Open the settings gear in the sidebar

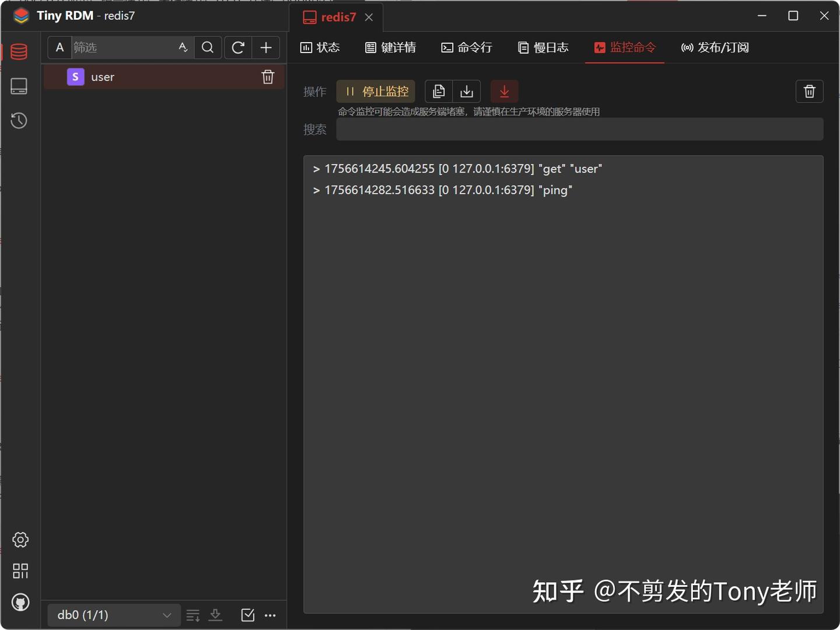point(20,540)
